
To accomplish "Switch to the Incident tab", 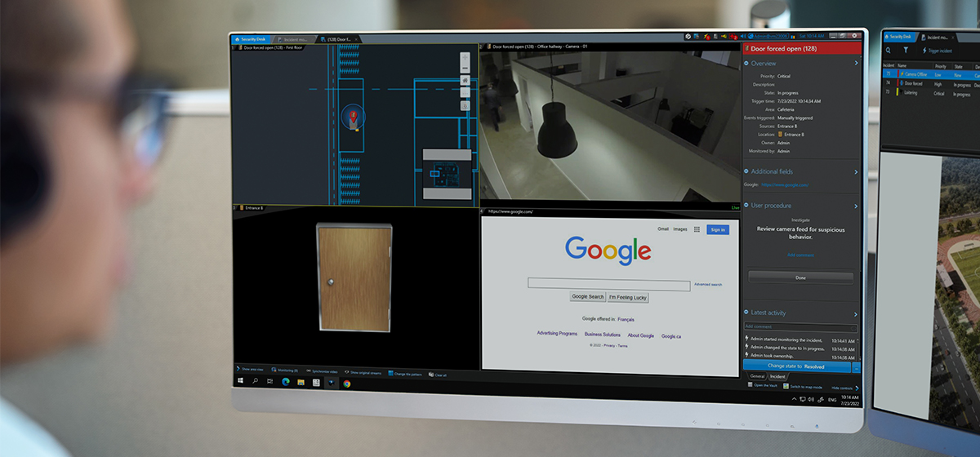I will tap(777, 376).
